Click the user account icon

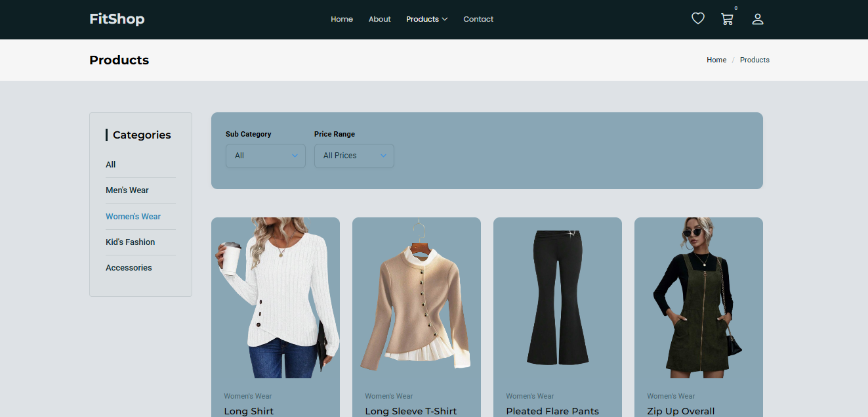(x=758, y=19)
